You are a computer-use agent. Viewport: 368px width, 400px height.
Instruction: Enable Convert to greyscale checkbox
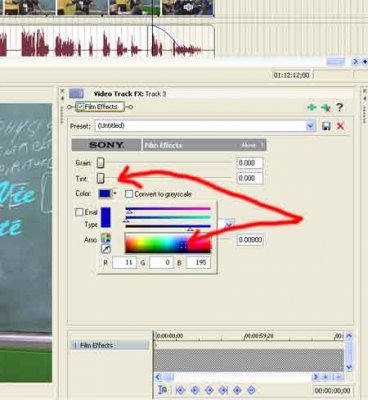129,194
